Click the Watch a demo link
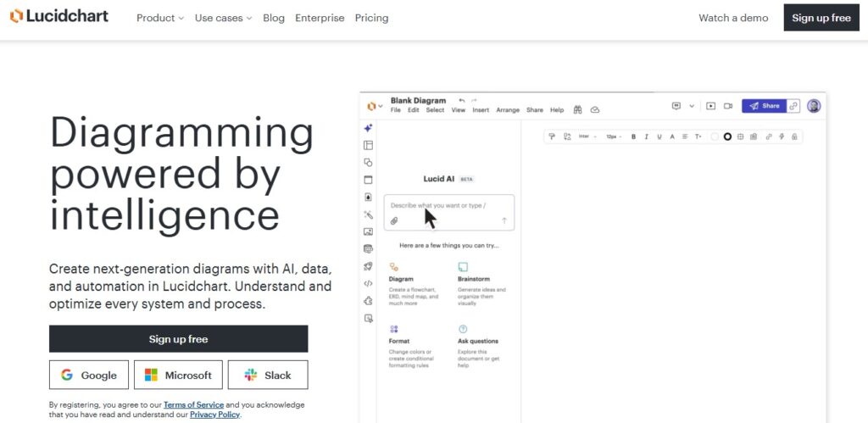Image resolution: width=868 pixels, height=423 pixels. pyautogui.click(x=733, y=18)
